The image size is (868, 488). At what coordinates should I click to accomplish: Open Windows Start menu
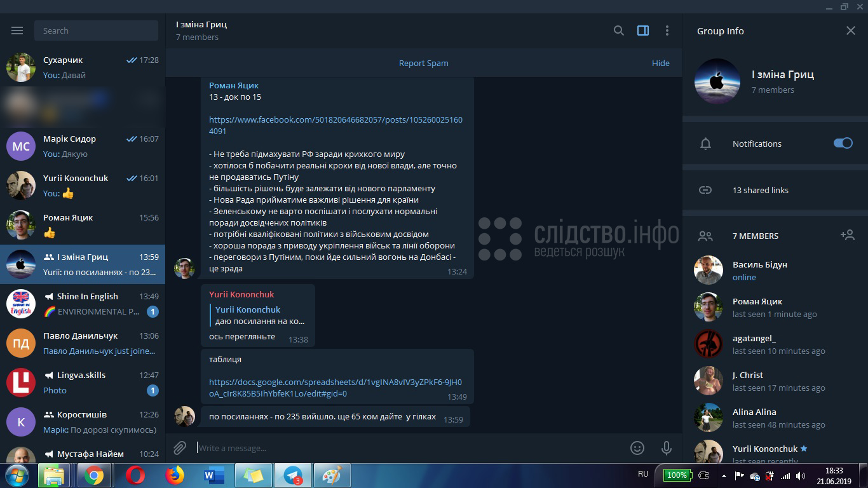pyautogui.click(x=17, y=475)
